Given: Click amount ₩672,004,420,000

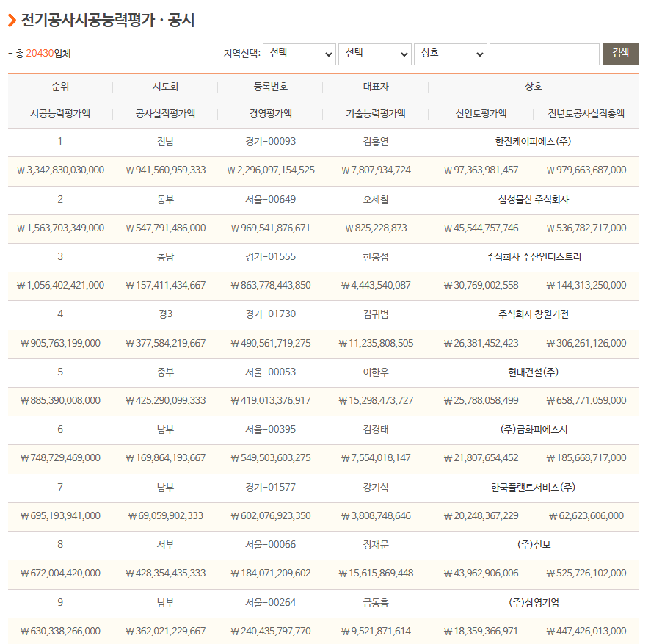Looking at the screenshot, I should (60, 573).
